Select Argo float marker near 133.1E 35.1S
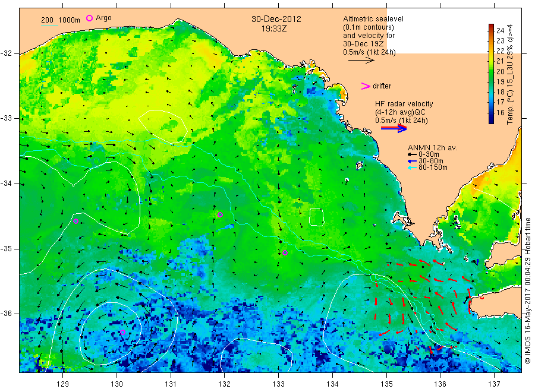The width and height of the screenshot is (535, 392). click(285, 253)
